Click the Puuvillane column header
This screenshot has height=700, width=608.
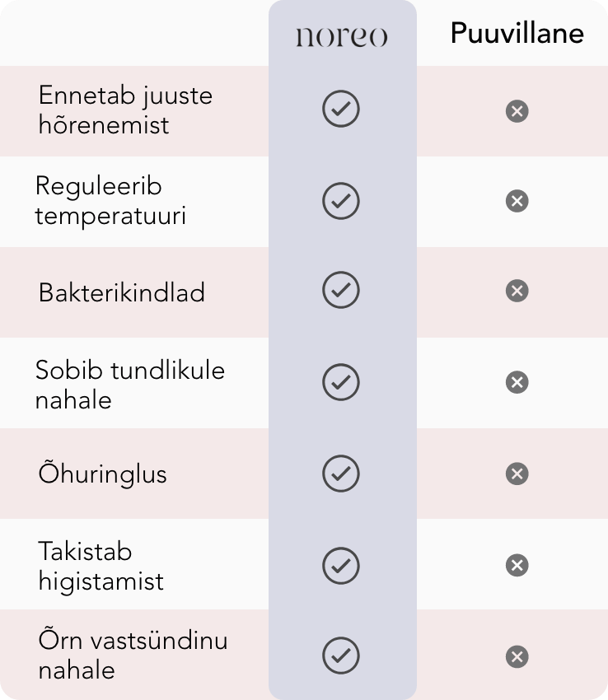point(517,34)
